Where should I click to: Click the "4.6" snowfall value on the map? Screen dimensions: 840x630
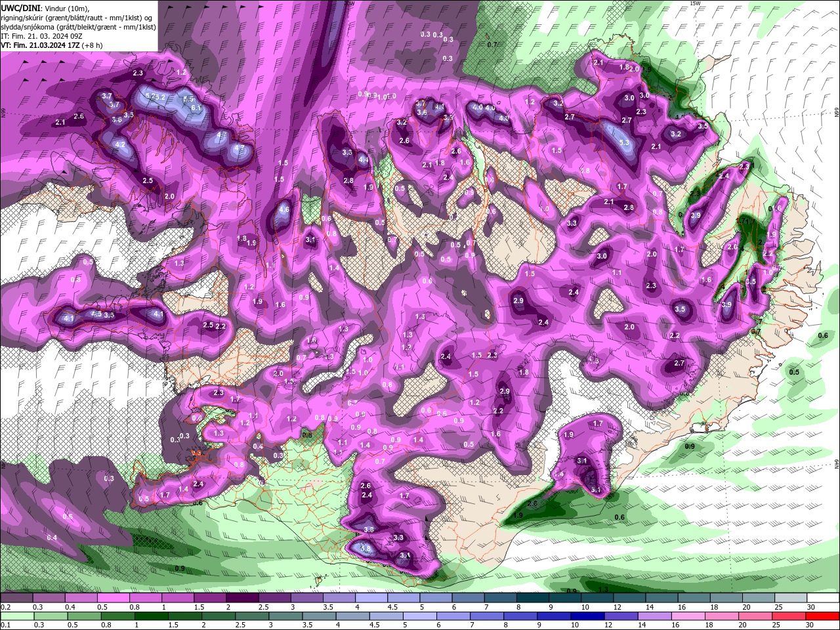click(x=284, y=210)
